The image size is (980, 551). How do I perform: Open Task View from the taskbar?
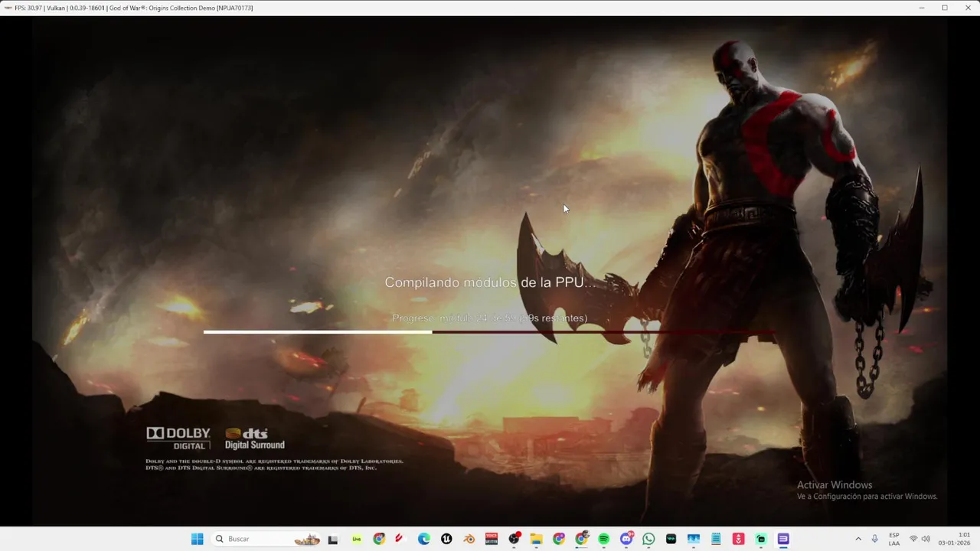(x=333, y=539)
